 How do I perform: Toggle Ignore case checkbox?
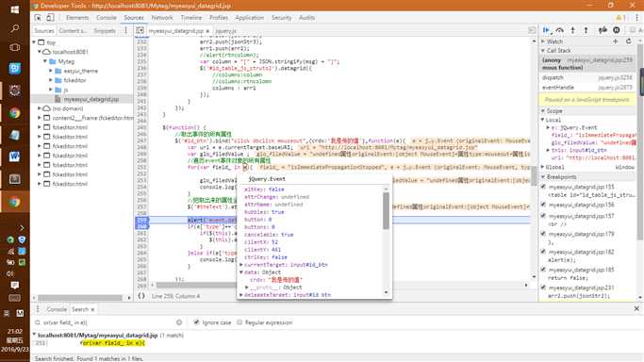pos(196,322)
